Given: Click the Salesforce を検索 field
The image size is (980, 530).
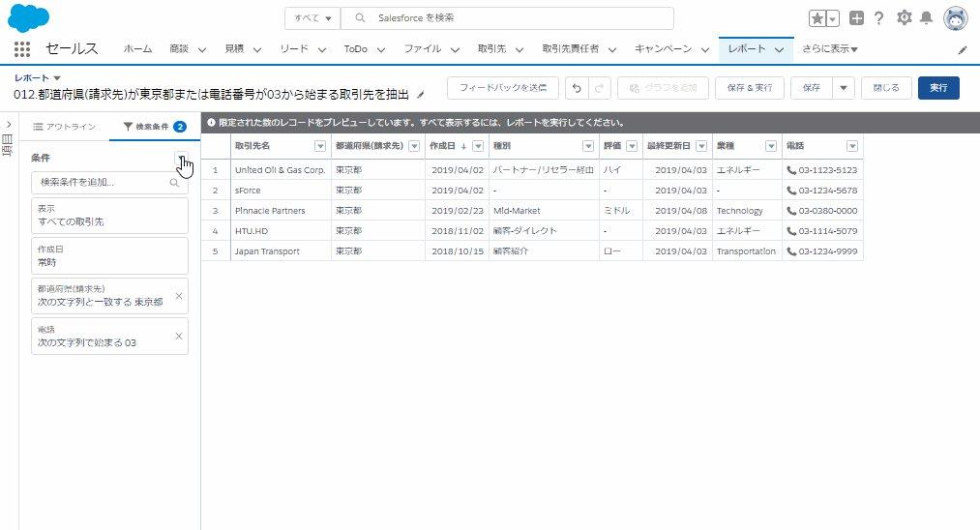Looking at the screenshot, I should (508, 18).
